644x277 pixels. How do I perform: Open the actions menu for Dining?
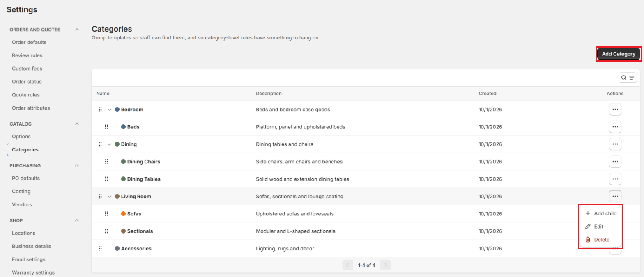[615, 144]
